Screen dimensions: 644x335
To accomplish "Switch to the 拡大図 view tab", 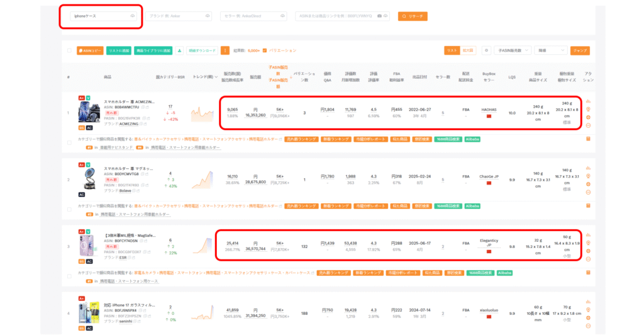I will point(468,50).
